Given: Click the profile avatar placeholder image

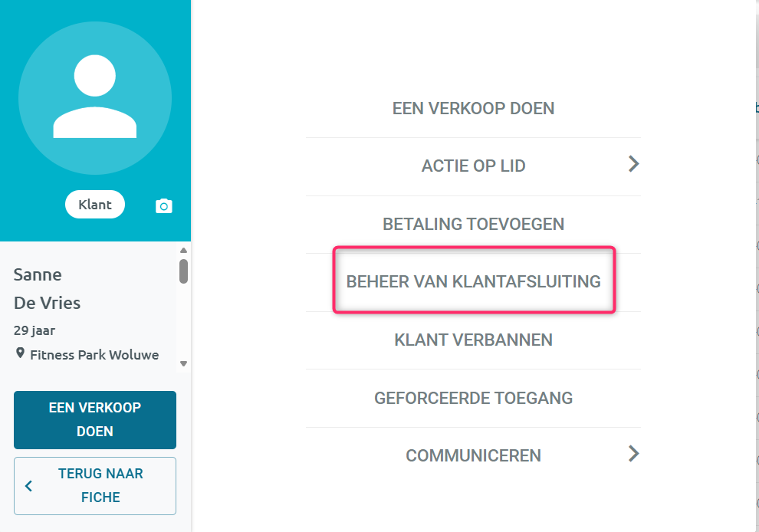Looking at the screenshot, I should [95, 98].
